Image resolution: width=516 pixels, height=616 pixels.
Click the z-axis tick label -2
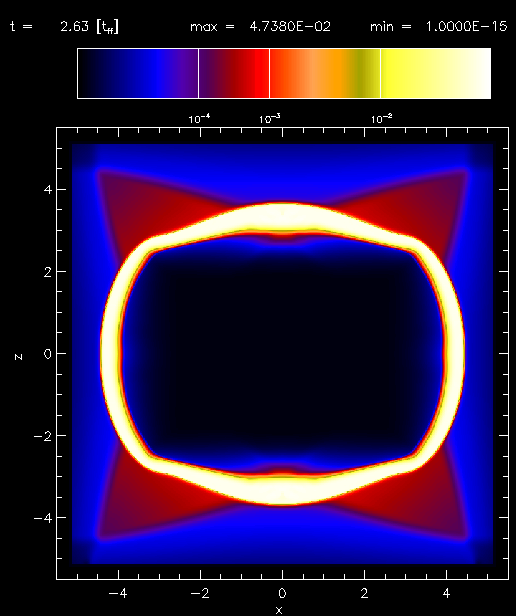tap(42, 436)
